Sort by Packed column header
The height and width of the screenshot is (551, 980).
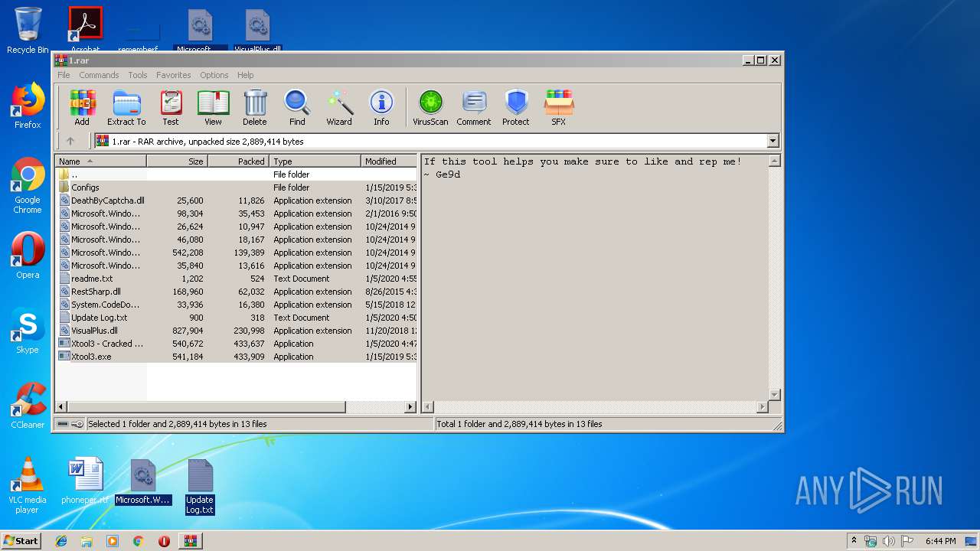coord(239,161)
